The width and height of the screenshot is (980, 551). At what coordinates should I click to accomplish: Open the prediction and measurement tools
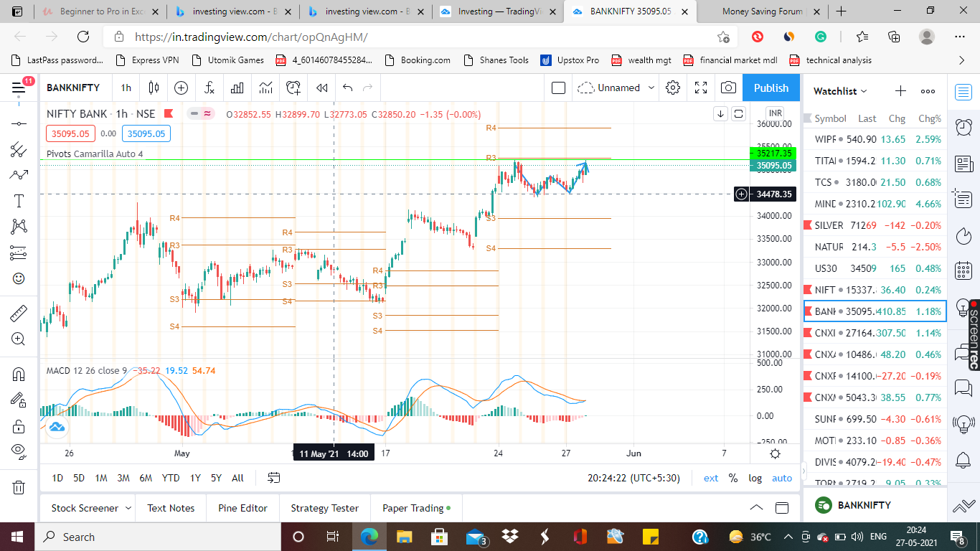(19, 253)
